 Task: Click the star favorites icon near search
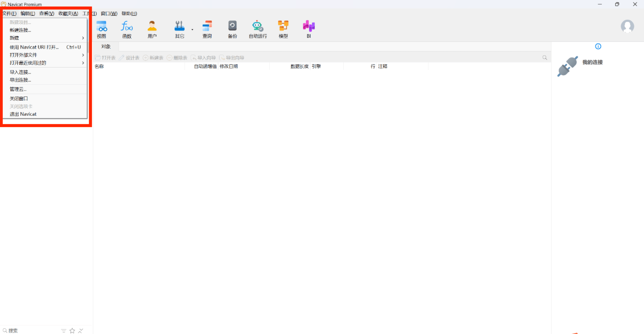[x=72, y=331]
